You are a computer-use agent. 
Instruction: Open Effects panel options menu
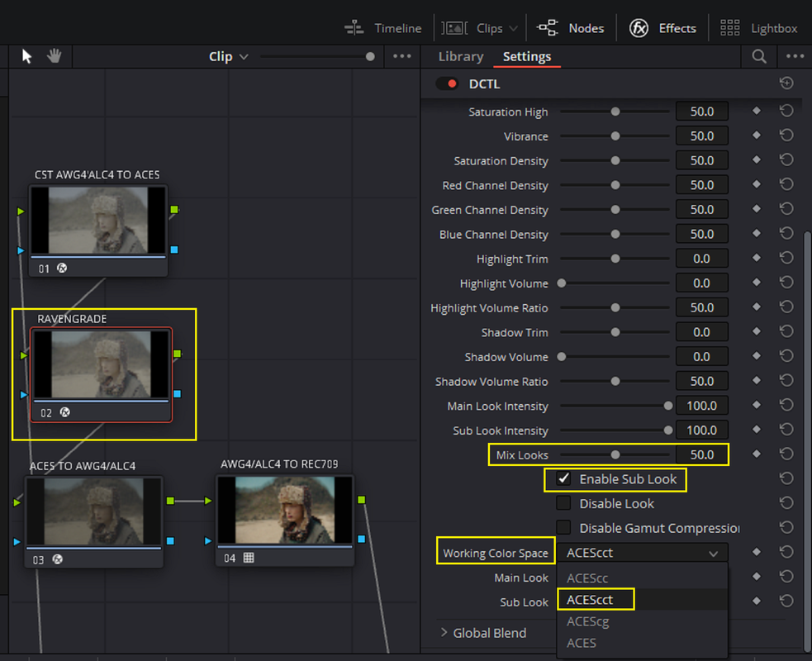coord(795,56)
